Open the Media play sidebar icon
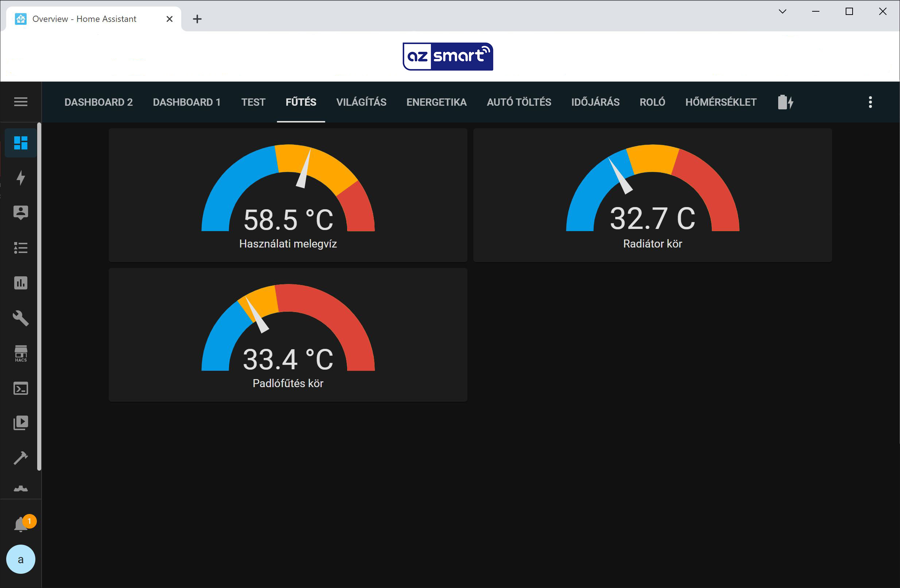The image size is (900, 588). coord(21,423)
